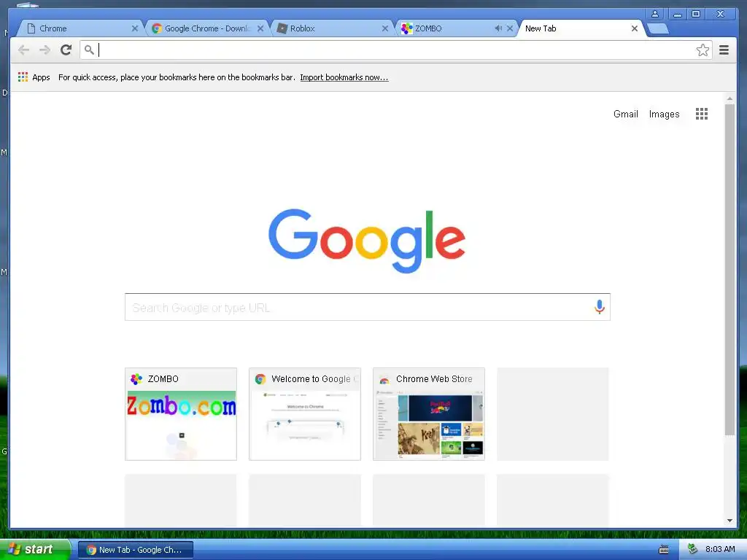
Task: Open the Welcome to Google Chrome thumbnail
Action: coord(305,414)
